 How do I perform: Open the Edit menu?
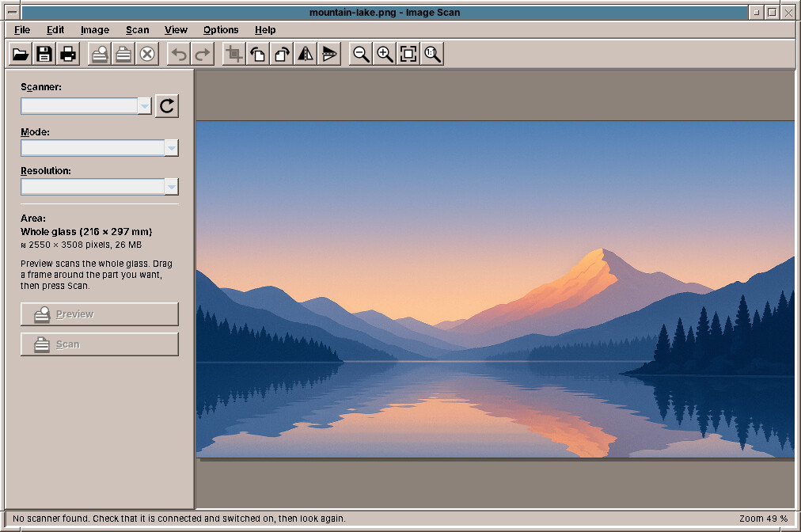click(x=55, y=30)
